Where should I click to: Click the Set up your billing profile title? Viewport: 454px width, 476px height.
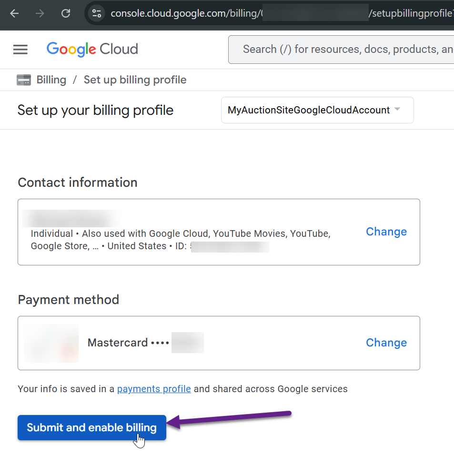95,110
